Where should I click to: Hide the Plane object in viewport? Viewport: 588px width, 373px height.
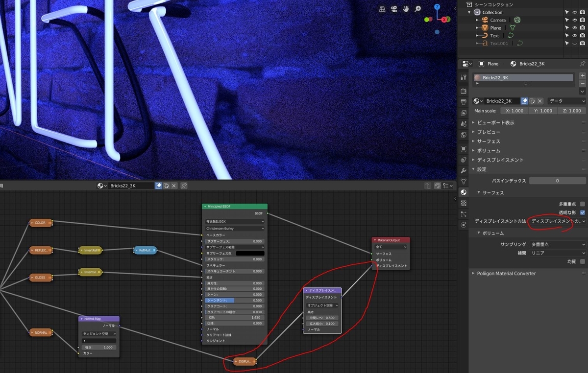coord(575,28)
